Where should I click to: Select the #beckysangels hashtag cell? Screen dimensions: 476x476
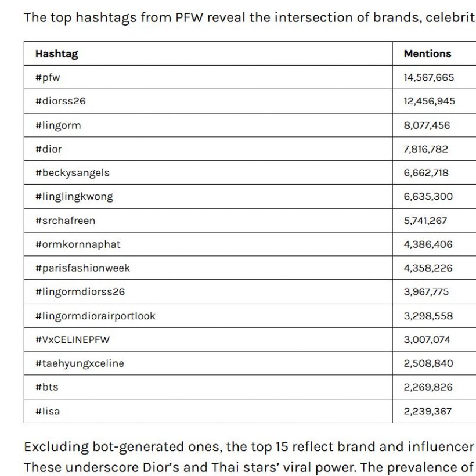72,172
